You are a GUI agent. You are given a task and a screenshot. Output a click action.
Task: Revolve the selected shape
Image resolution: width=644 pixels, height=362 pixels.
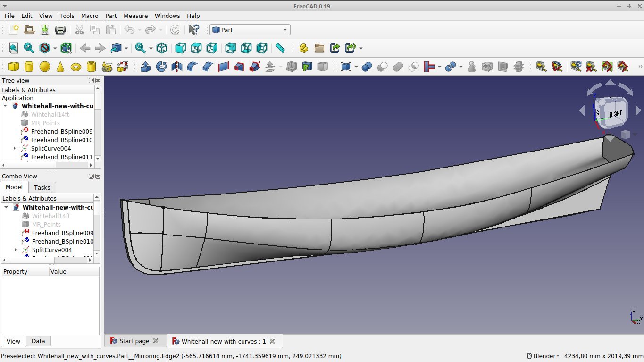click(161, 67)
